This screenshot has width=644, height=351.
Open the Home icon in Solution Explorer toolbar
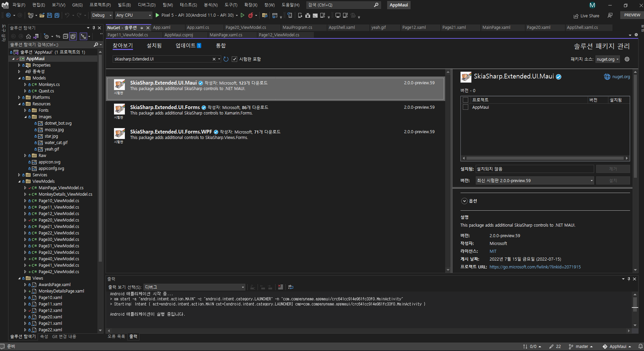click(29, 36)
